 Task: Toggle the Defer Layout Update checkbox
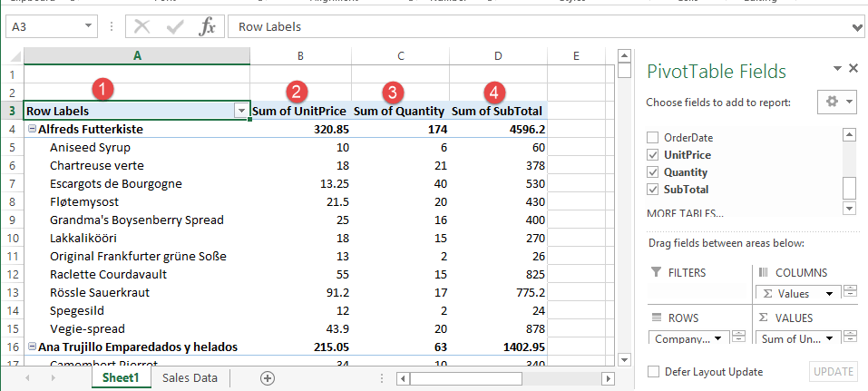(x=653, y=371)
